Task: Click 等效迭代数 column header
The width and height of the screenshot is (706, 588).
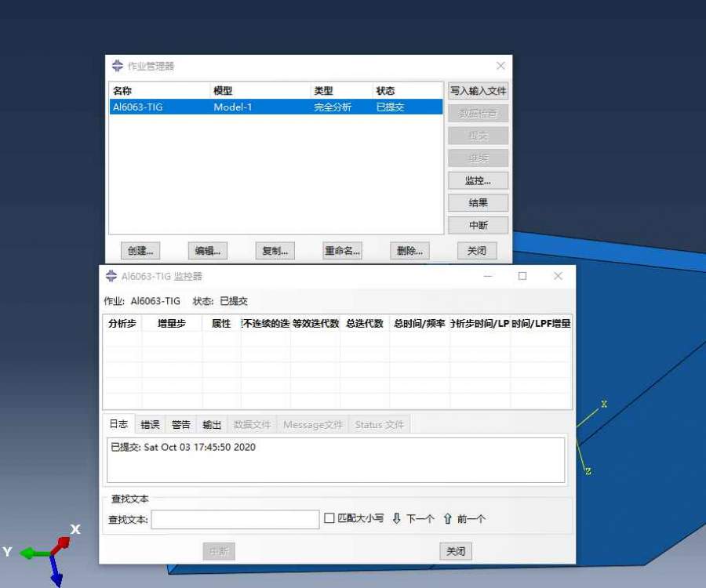Action: (x=315, y=324)
